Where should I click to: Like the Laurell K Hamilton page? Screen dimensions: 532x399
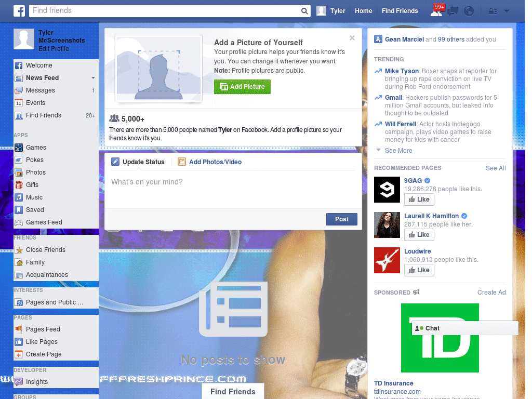coord(419,235)
